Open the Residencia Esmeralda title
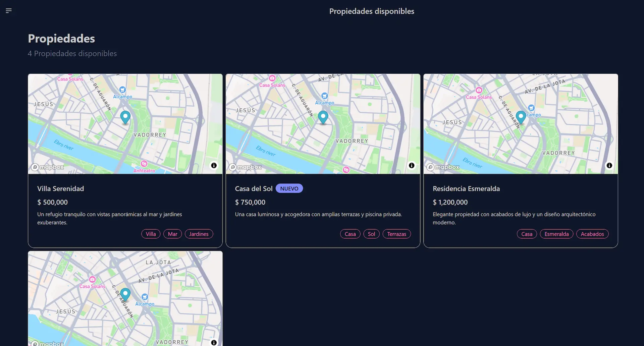The width and height of the screenshot is (644, 346). (x=466, y=189)
